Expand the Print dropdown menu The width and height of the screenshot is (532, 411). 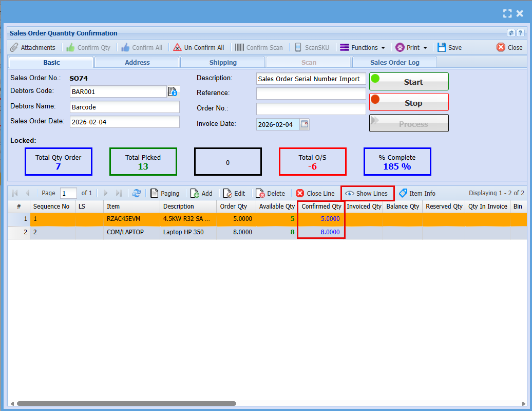[411, 47]
